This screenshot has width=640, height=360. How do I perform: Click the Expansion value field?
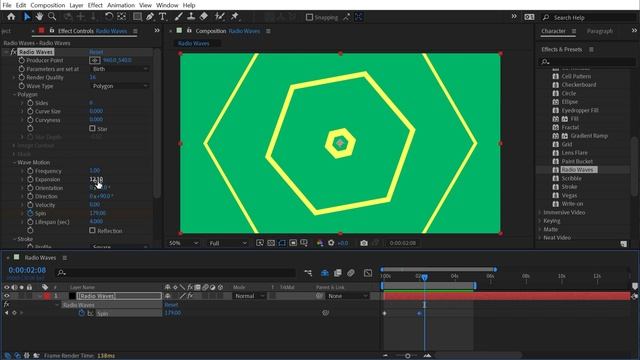click(96, 179)
